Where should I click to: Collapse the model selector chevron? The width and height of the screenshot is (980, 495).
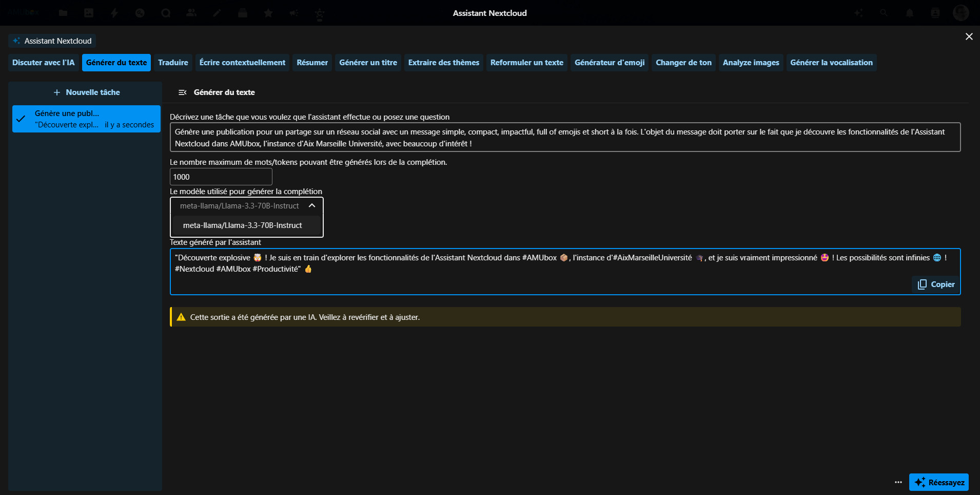point(312,205)
